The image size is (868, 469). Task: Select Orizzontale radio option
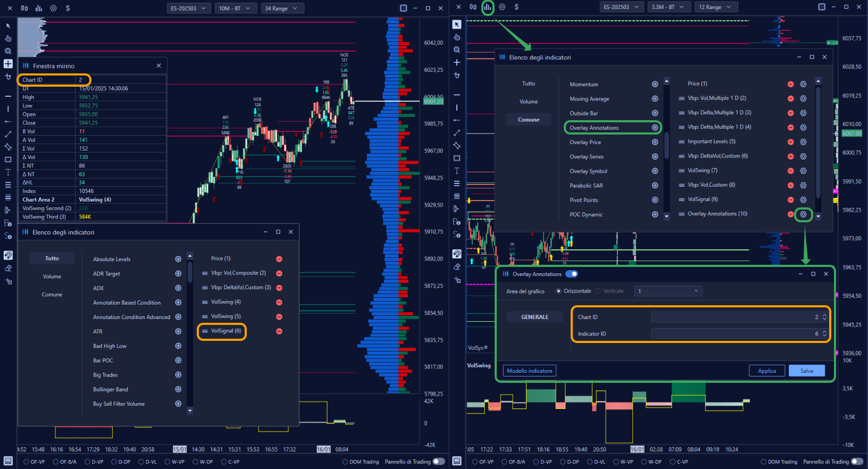pos(558,291)
